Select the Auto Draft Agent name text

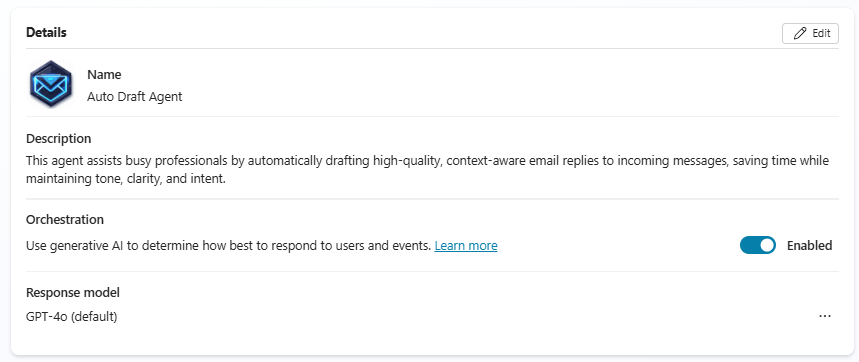pos(135,97)
